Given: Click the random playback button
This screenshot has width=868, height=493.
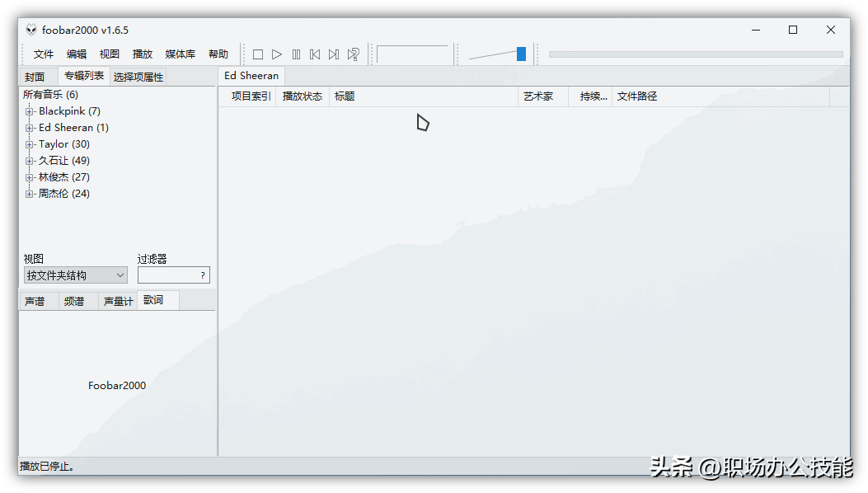Looking at the screenshot, I should coord(353,54).
